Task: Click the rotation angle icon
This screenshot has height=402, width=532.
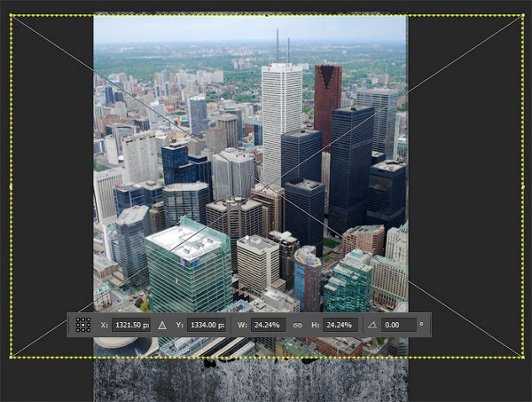Action: (x=372, y=325)
